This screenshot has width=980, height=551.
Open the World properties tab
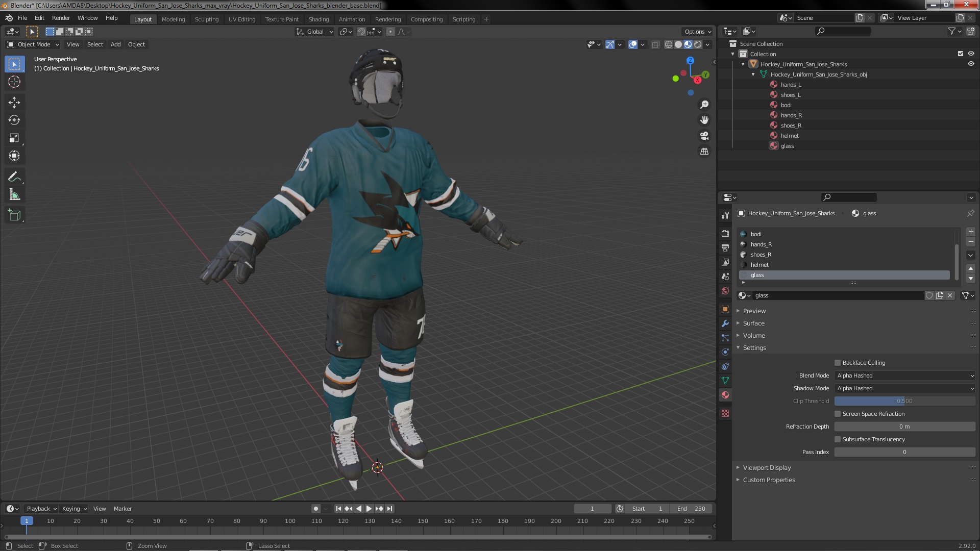point(725,291)
